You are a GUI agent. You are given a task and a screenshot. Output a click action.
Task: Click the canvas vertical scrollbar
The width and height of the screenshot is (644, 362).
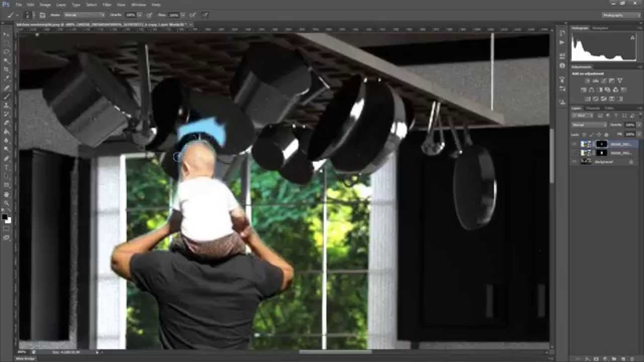pos(552,156)
